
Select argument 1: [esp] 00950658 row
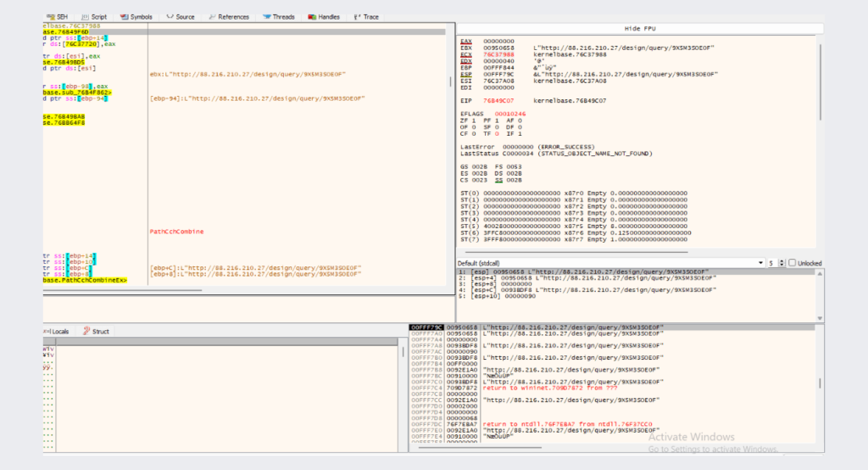(x=637, y=272)
